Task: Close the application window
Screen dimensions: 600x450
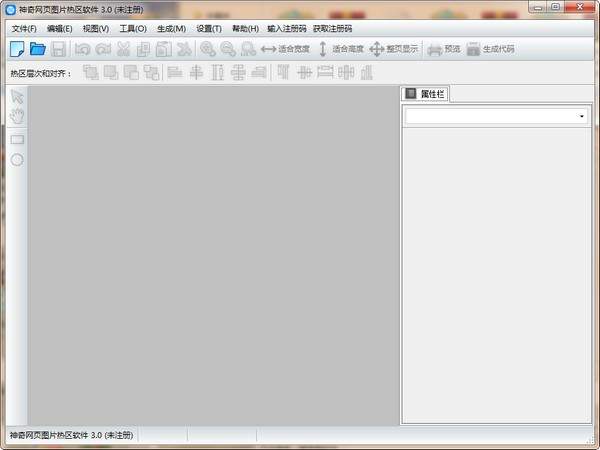Action: pyautogui.click(x=580, y=7)
